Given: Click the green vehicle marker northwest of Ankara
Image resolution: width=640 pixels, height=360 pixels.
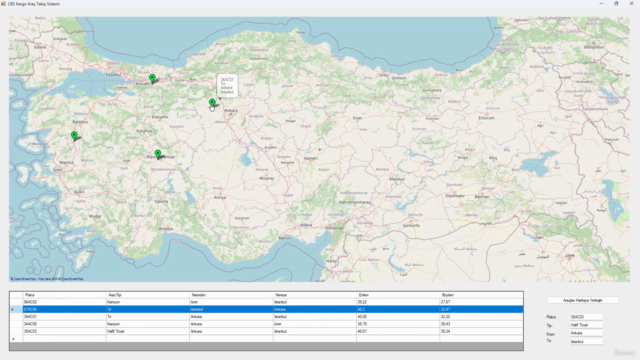Looking at the screenshot, I should (212, 103).
